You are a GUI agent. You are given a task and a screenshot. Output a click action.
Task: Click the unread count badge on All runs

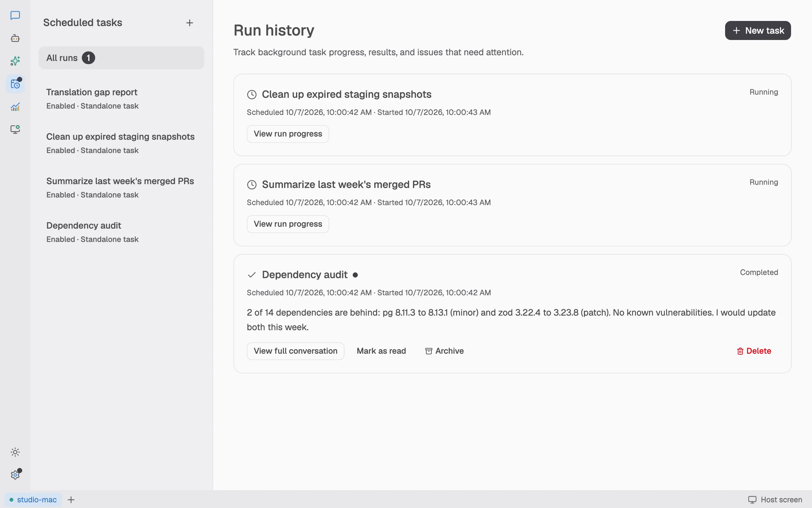(88, 58)
